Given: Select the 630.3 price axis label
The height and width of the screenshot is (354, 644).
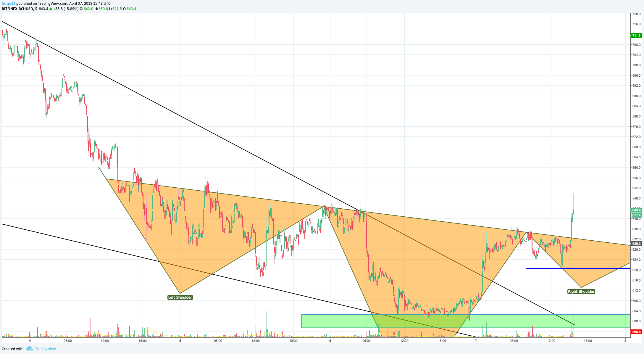Looking at the screenshot, I should click(636, 244).
